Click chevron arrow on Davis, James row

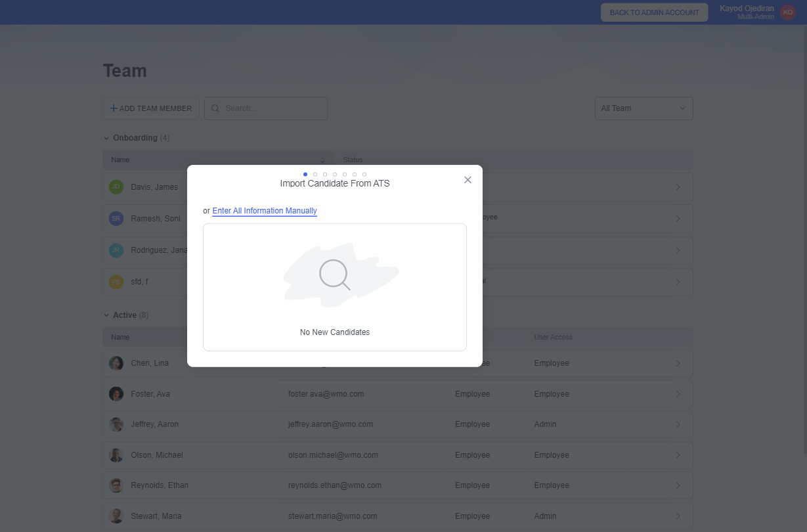(678, 187)
